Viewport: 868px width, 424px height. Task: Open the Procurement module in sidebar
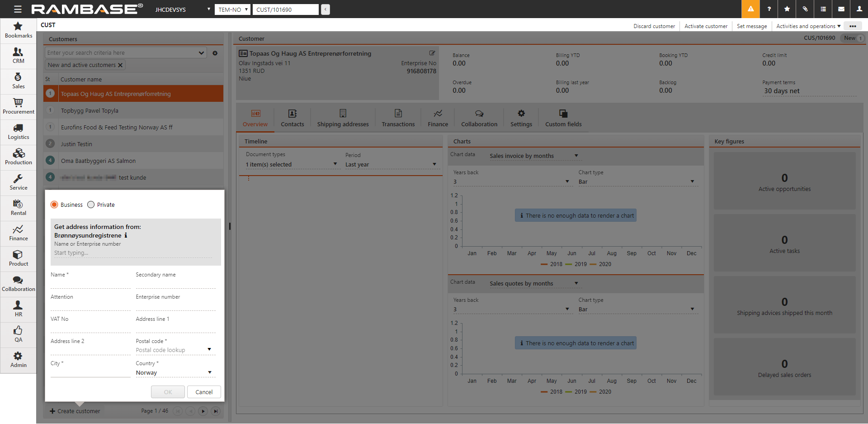[x=18, y=106]
